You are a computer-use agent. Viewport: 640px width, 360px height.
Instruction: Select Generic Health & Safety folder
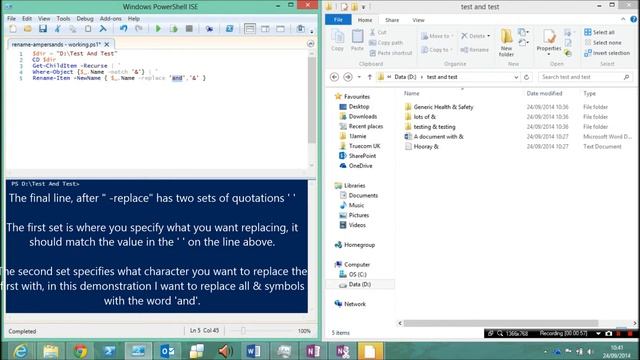tap(443, 107)
